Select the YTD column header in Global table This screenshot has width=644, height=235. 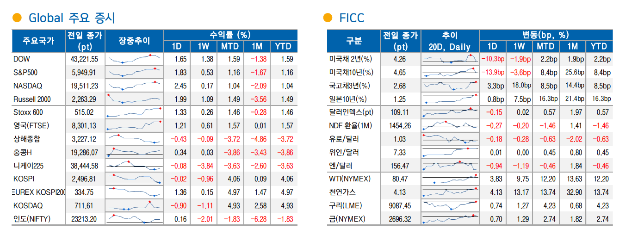coord(283,46)
